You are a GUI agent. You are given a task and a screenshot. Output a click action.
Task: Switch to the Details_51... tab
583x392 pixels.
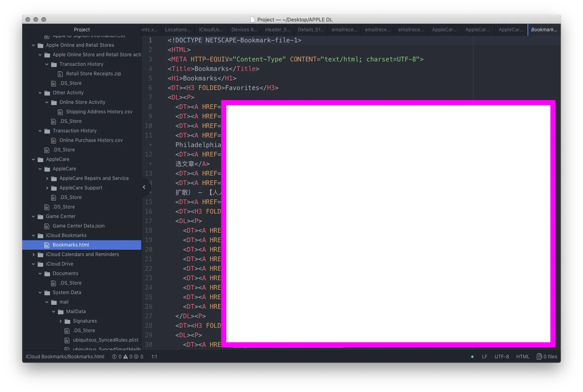pyautogui.click(x=311, y=30)
